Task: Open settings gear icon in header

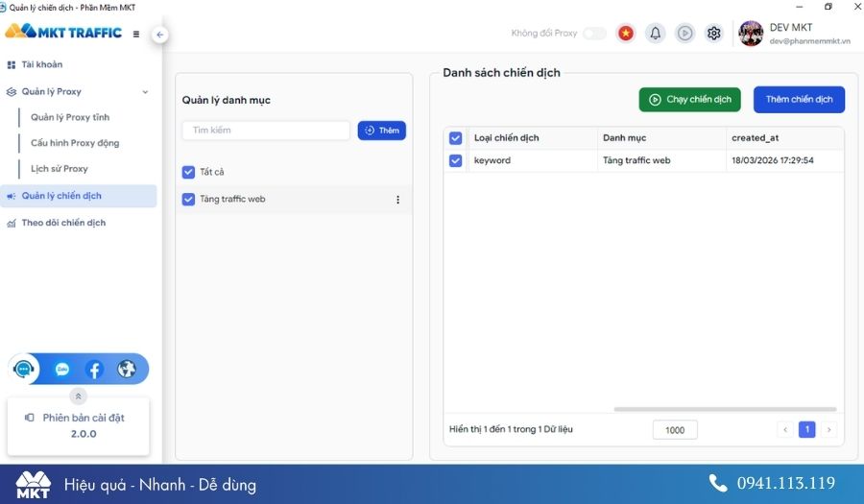Action: coord(713,33)
